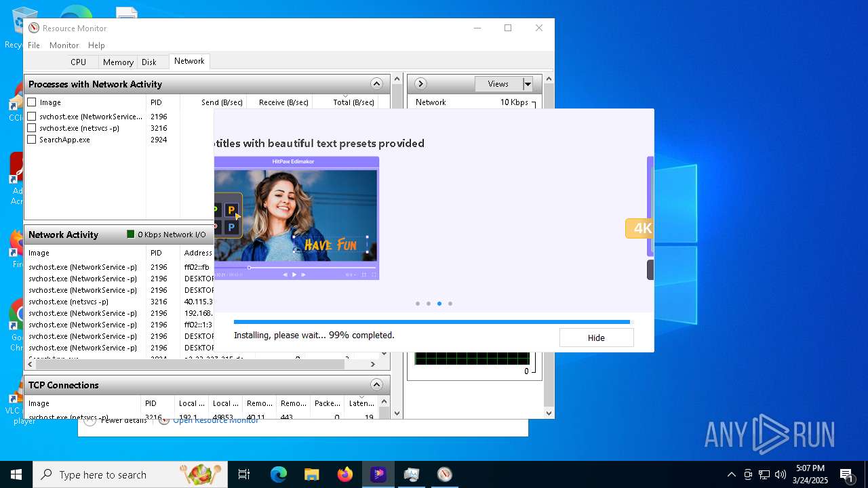Click the installer preview thumbnail image

(296, 218)
